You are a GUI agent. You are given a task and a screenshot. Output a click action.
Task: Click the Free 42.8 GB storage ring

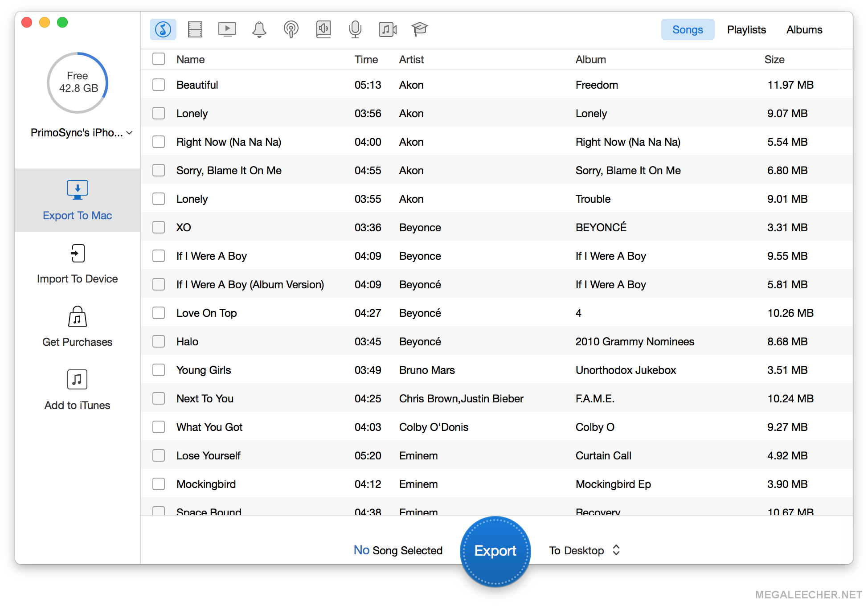click(x=78, y=82)
